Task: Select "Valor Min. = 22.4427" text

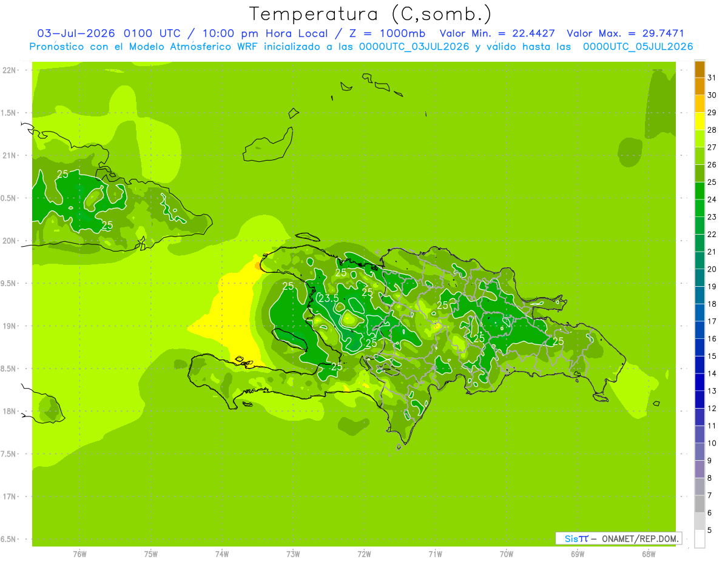Action: pos(497,33)
